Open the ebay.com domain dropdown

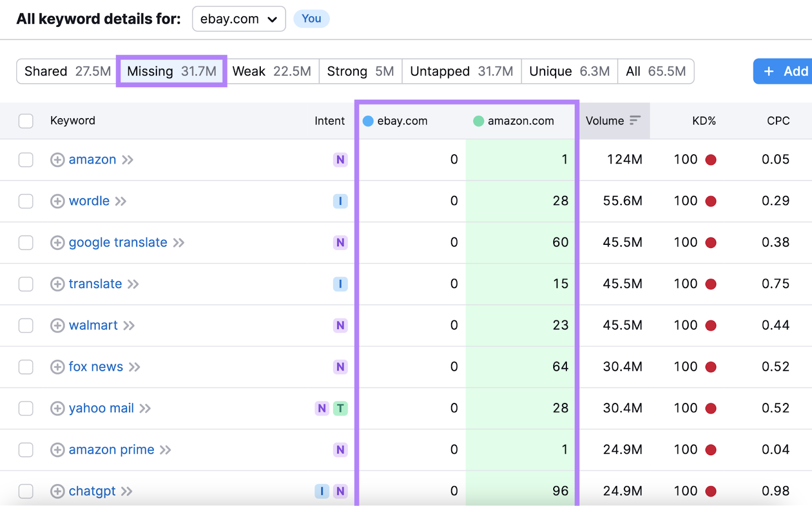tap(239, 19)
